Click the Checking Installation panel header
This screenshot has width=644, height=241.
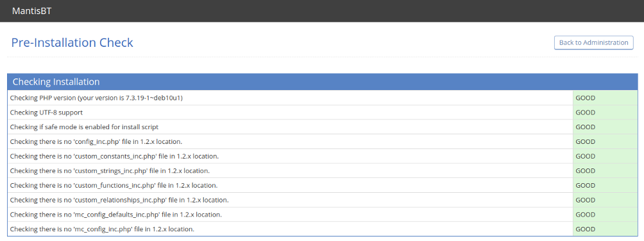pos(323,82)
